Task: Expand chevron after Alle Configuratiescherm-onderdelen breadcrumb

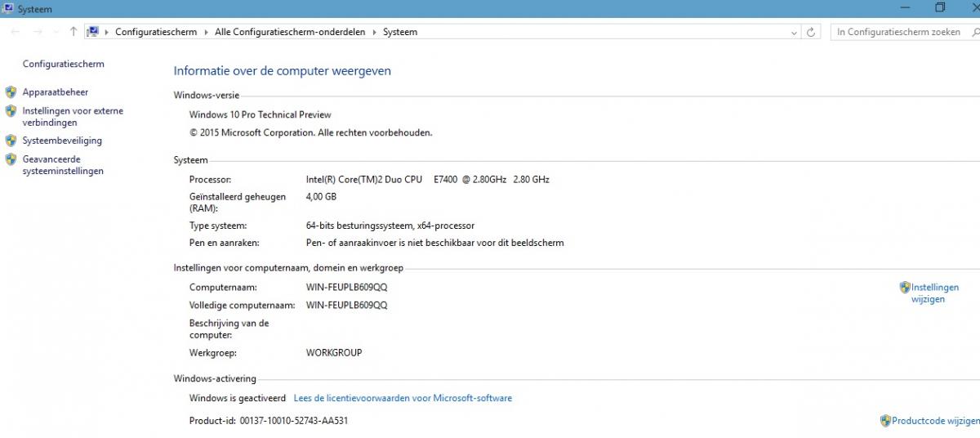Action: pos(374,32)
